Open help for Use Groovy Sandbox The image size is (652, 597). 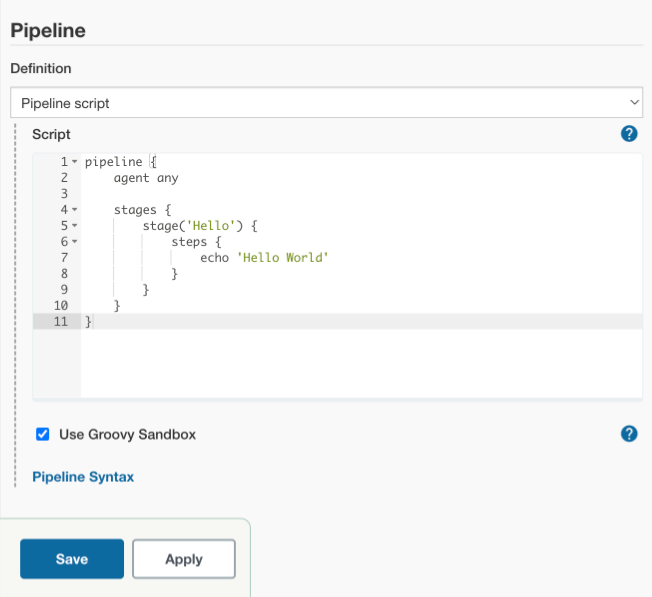pos(629,433)
